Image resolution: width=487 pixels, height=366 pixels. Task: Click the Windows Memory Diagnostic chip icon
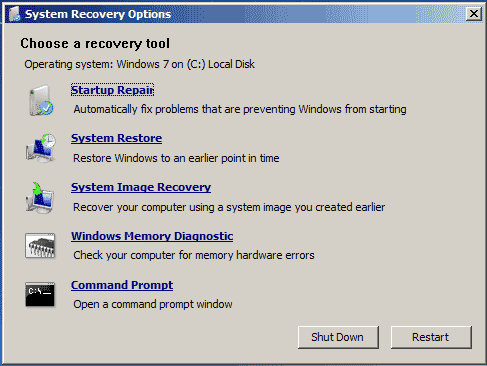point(40,246)
